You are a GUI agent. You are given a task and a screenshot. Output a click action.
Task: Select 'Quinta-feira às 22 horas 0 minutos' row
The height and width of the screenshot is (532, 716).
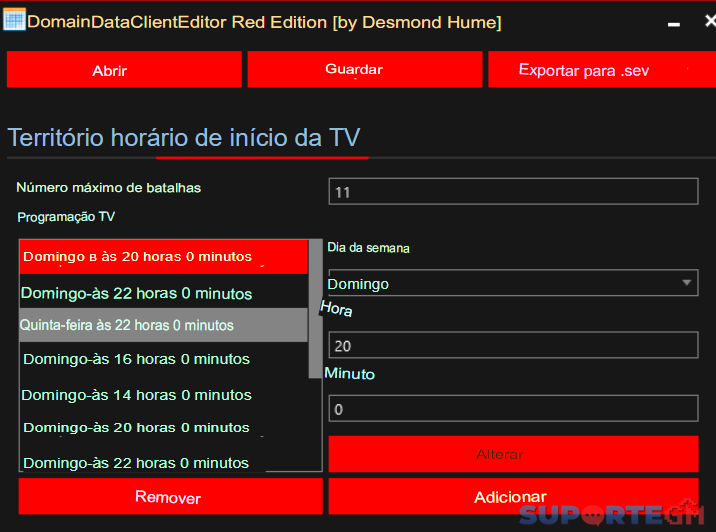pos(163,325)
